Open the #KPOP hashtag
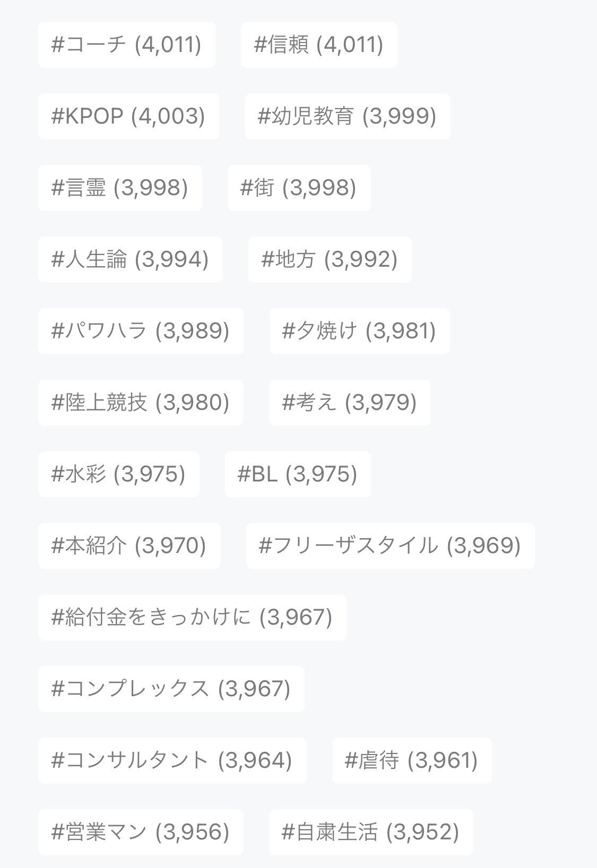Image resolution: width=597 pixels, height=868 pixels. (x=128, y=116)
